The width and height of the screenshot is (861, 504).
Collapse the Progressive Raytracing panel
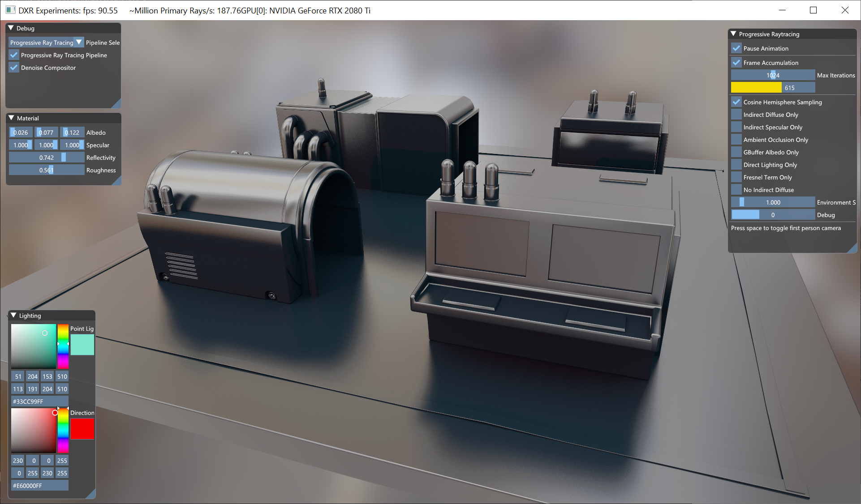coord(733,34)
